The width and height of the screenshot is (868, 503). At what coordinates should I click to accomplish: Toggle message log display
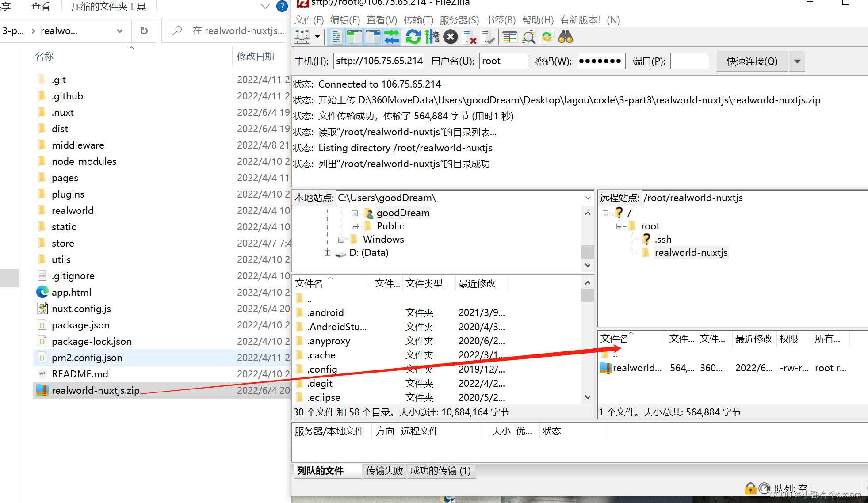tap(336, 37)
